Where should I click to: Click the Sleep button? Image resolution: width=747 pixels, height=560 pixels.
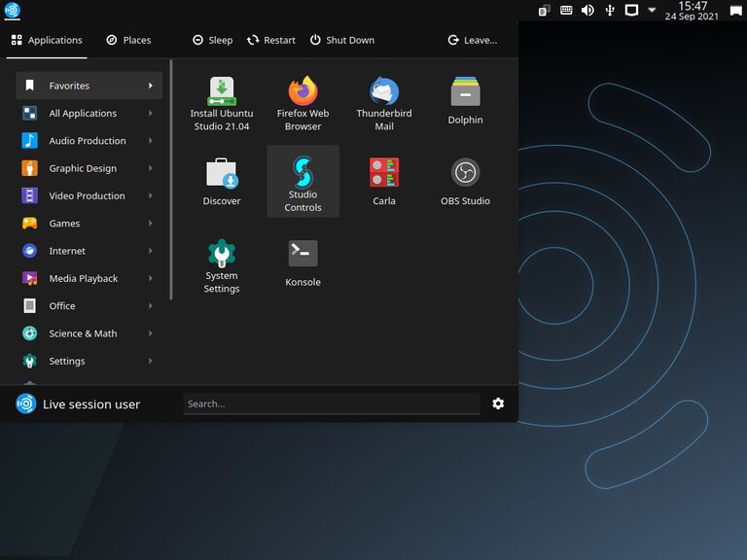point(212,41)
